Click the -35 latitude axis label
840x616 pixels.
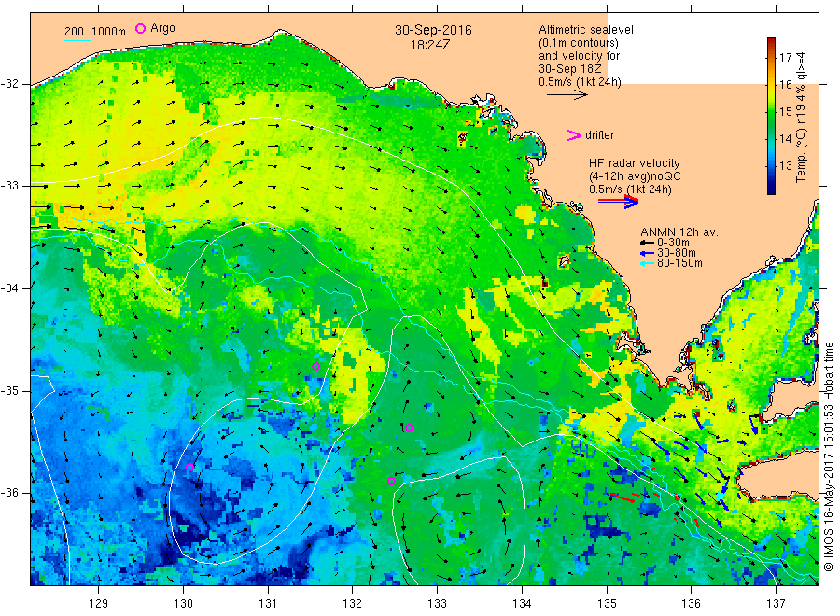(9, 390)
